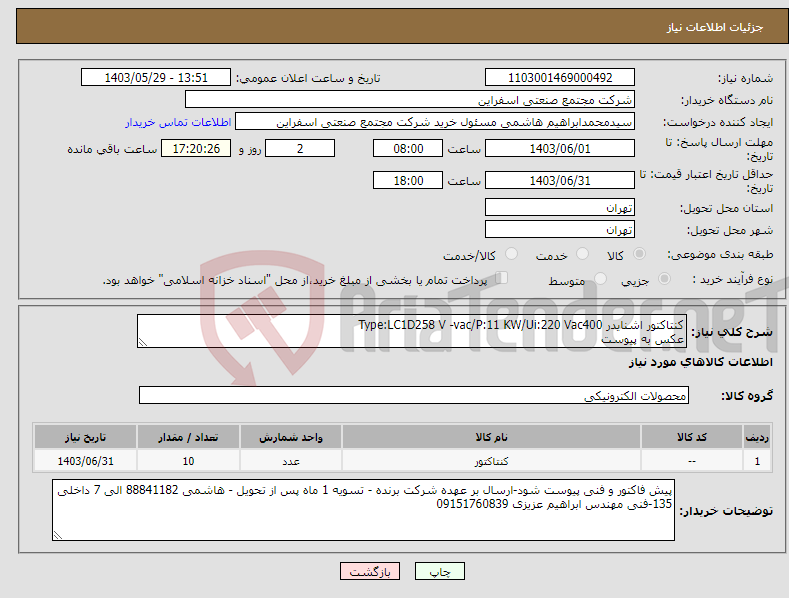Click the واحد شمارش column header
789x598 pixels.
click(291, 437)
